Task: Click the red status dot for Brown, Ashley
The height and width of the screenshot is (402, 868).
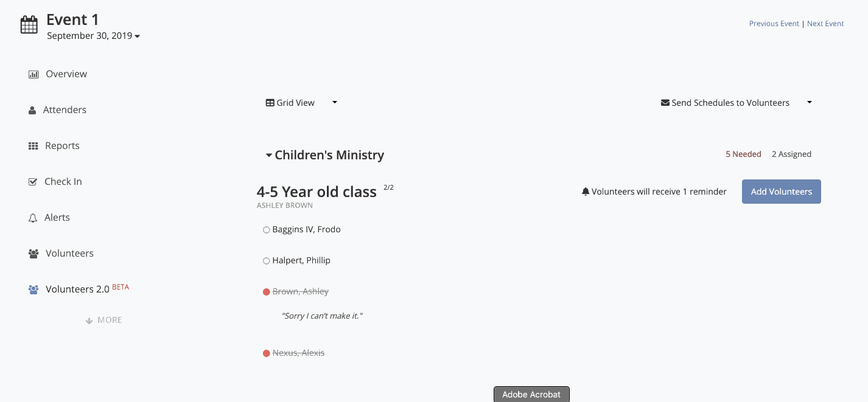Action: click(x=266, y=292)
